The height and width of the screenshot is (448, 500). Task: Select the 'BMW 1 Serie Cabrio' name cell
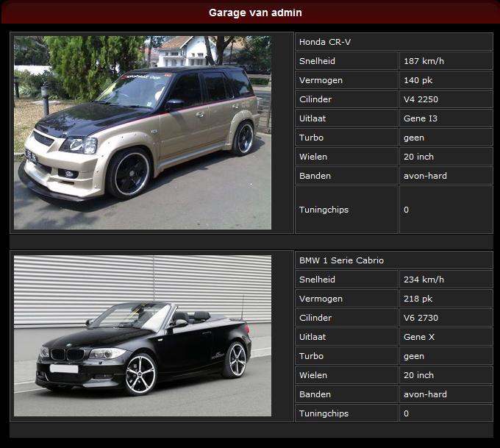coord(394,260)
